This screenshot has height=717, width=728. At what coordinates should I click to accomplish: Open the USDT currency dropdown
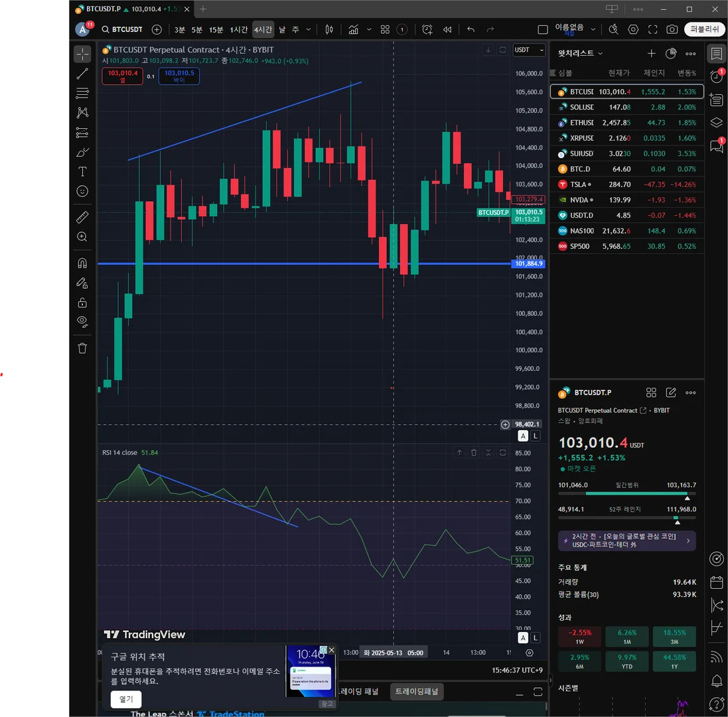coord(529,50)
